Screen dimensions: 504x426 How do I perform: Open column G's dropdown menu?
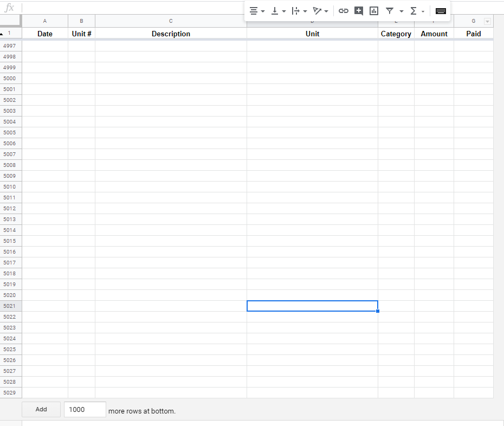tap(487, 21)
